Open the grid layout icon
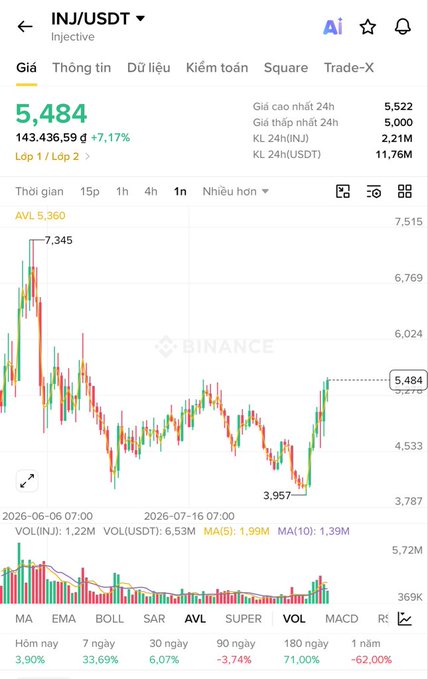 tap(405, 191)
